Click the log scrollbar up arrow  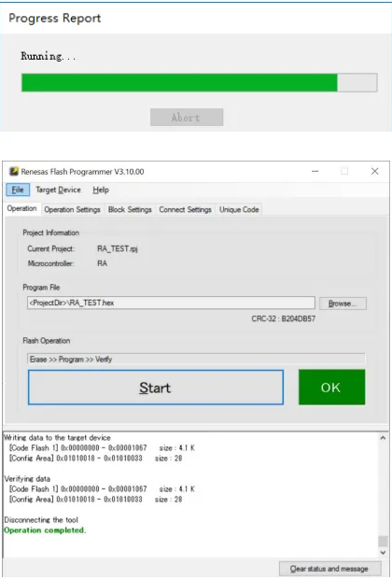(x=383, y=438)
